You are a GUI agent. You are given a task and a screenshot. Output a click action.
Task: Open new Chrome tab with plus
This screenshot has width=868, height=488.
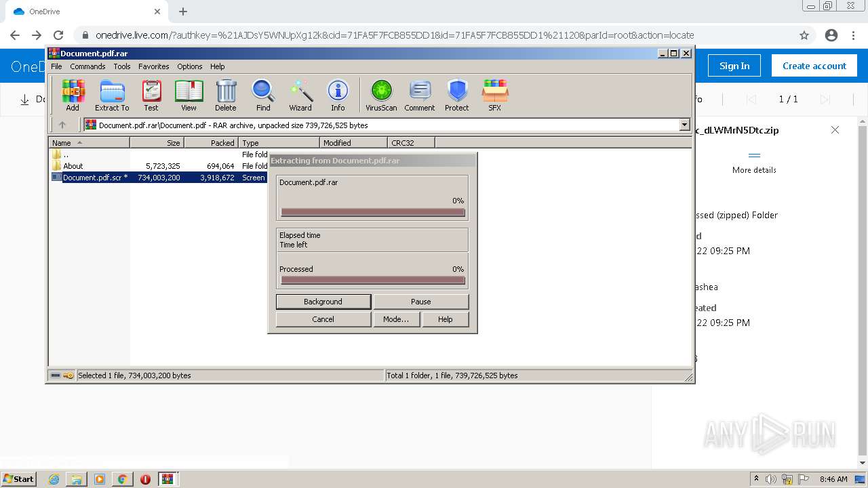(x=183, y=12)
